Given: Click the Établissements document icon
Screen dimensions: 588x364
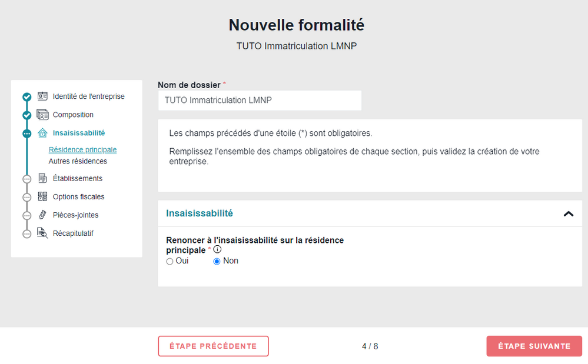Looking at the screenshot, I should click(42, 178).
